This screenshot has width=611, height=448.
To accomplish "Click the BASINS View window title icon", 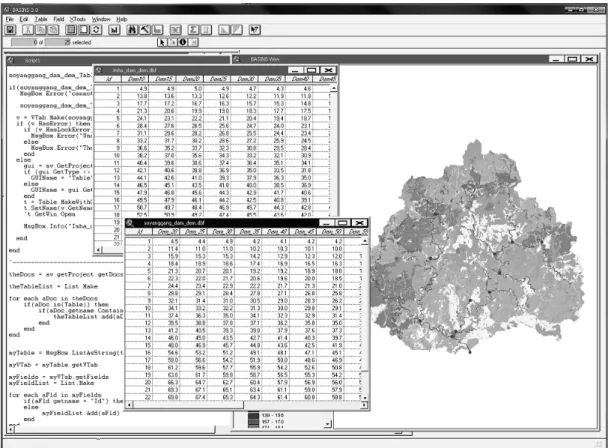I will coord(237,59).
